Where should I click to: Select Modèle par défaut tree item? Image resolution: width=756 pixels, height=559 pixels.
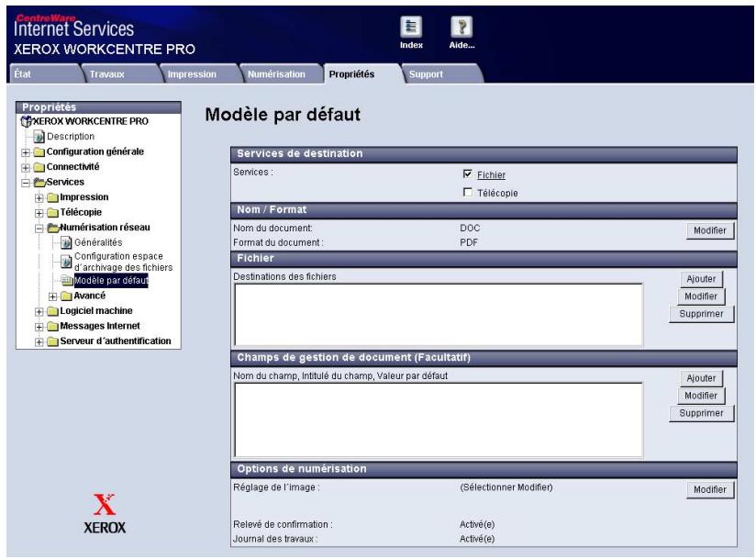pos(111,280)
